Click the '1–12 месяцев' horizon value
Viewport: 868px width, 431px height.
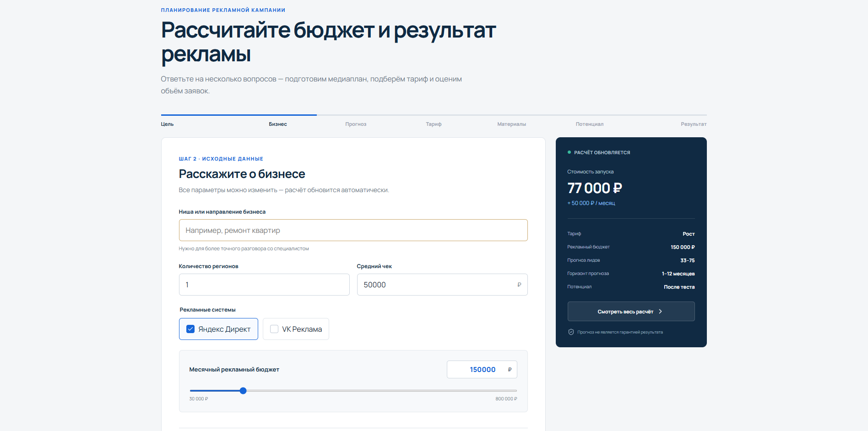coord(678,274)
